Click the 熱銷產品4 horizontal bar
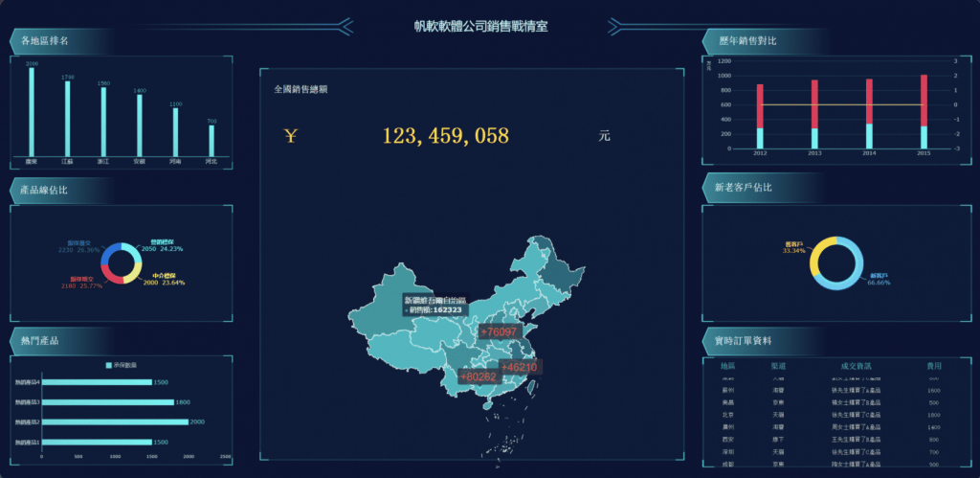This screenshot has width=980, height=478. coord(97,382)
